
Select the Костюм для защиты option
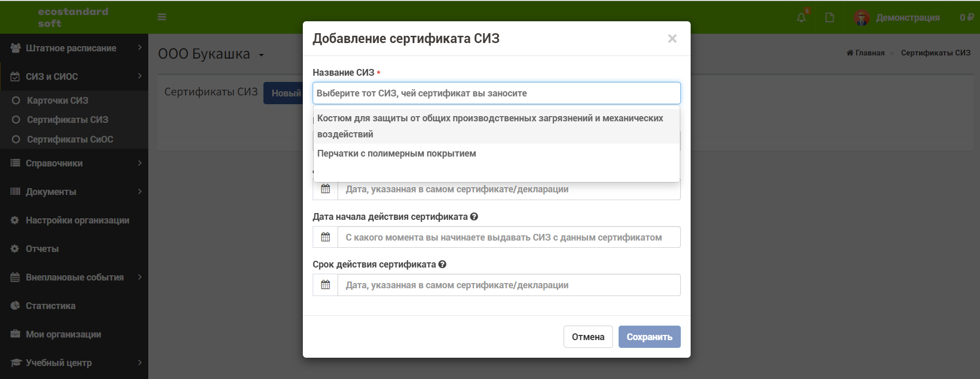coord(497,126)
